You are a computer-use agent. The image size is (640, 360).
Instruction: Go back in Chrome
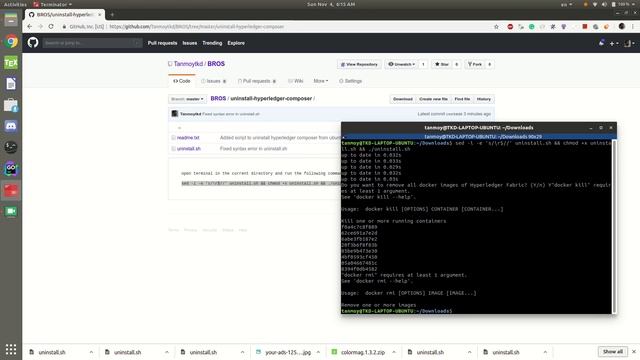29,27
